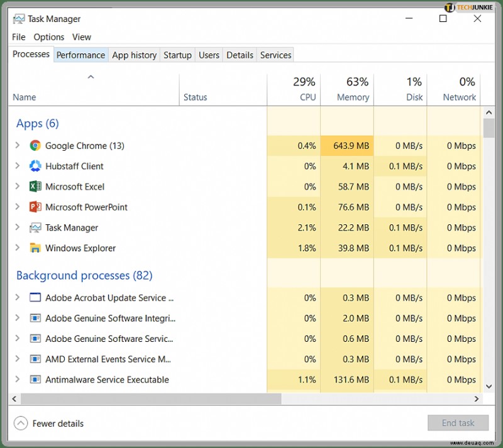503x448 pixels.
Task: Sort processes by Network column
Action: [453, 90]
